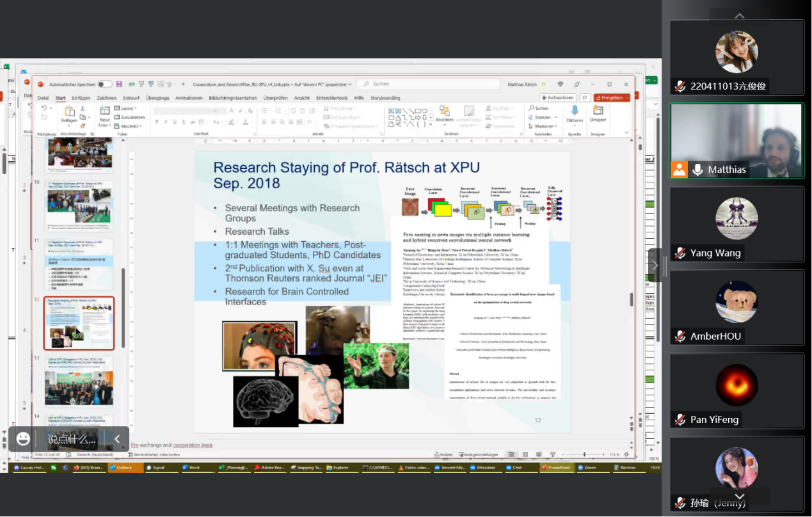Click the Adobe Reader taskbar button
Viewport: 812px width, 517px height.
(x=270, y=468)
